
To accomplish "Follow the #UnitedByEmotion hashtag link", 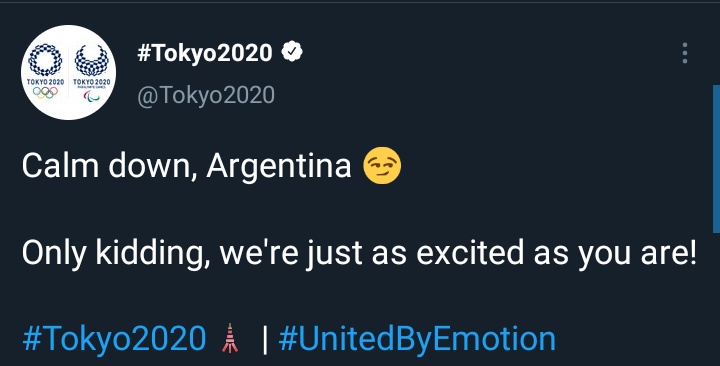I will click(417, 339).
